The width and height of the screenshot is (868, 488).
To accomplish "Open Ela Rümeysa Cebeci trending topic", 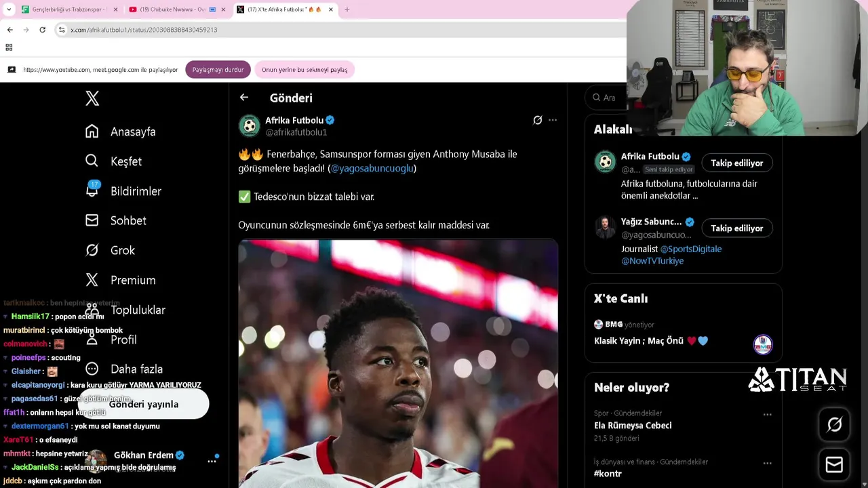I will point(633,426).
